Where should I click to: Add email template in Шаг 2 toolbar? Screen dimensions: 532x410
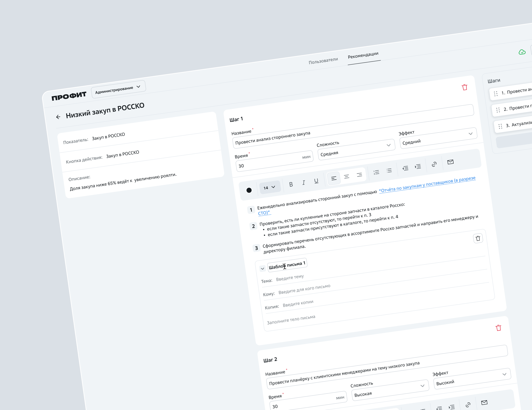coord(484,403)
